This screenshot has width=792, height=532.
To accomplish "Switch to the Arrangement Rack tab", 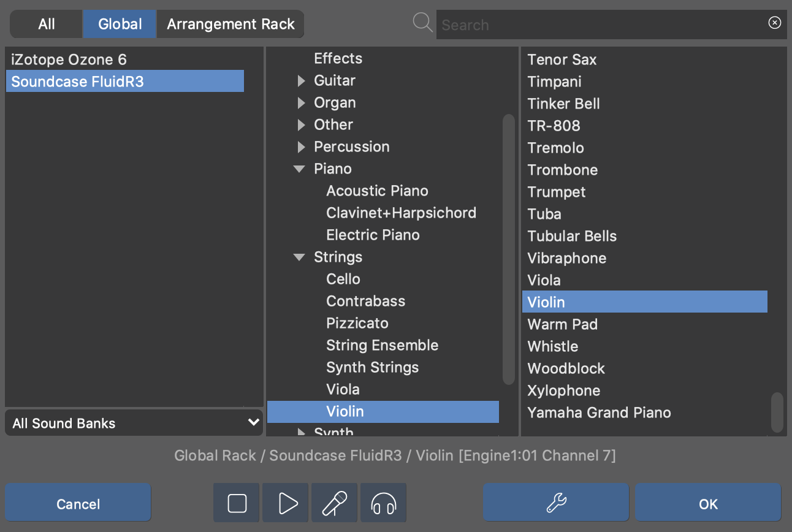I will [230, 24].
